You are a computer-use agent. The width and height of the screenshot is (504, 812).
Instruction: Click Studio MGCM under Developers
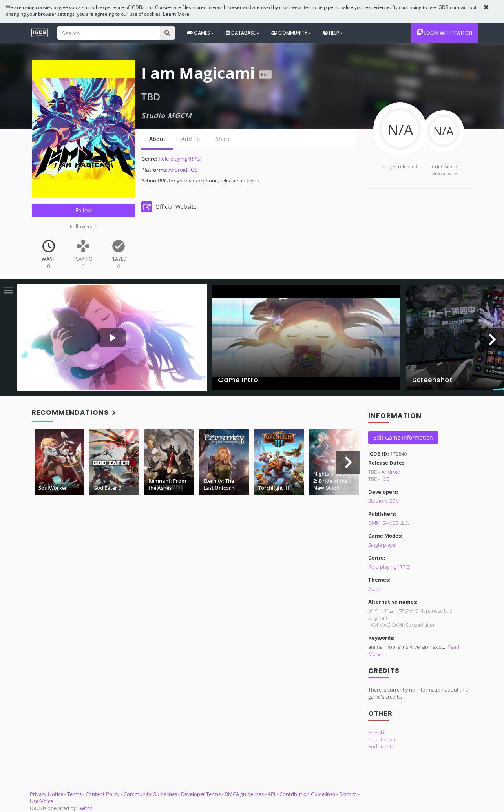pyautogui.click(x=384, y=501)
